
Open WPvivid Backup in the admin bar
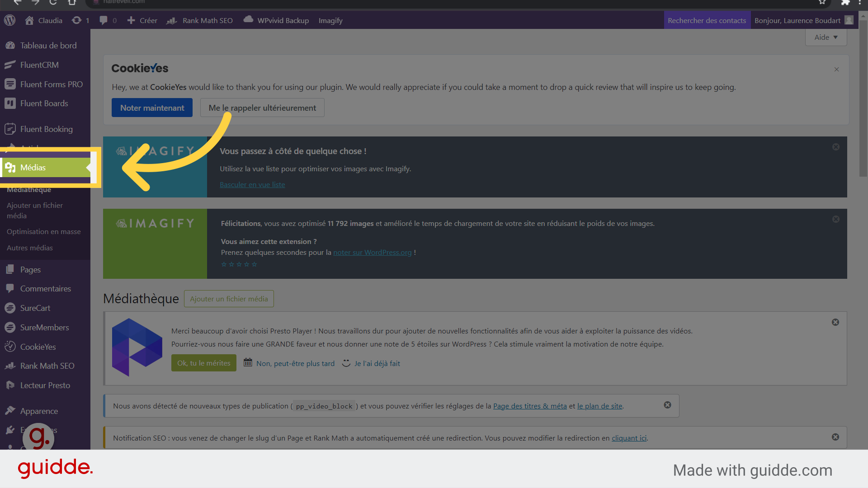276,20
